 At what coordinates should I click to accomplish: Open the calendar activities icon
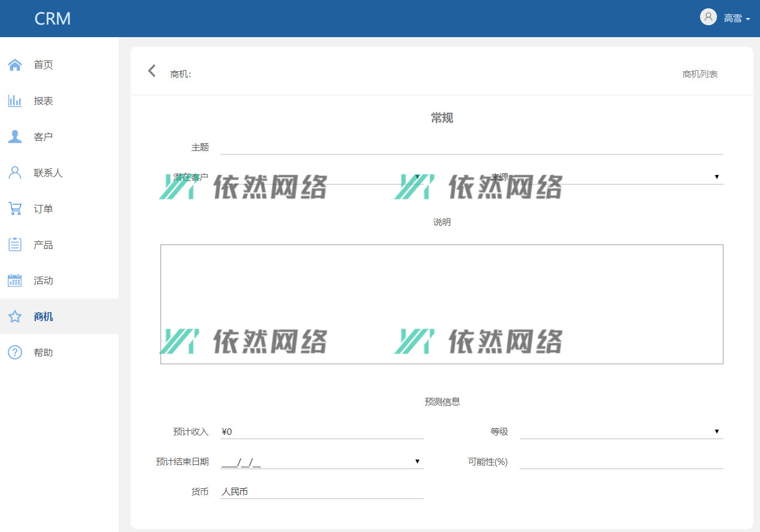click(x=15, y=280)
